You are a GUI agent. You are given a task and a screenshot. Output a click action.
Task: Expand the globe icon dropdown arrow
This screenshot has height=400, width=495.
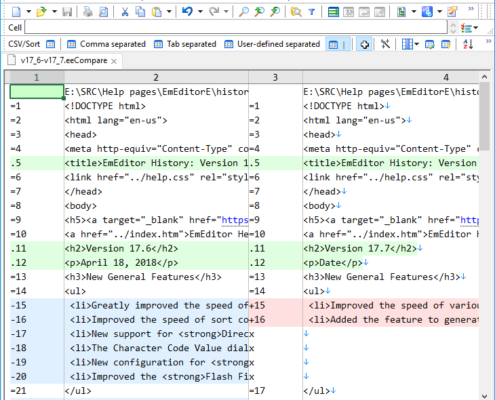439,12
